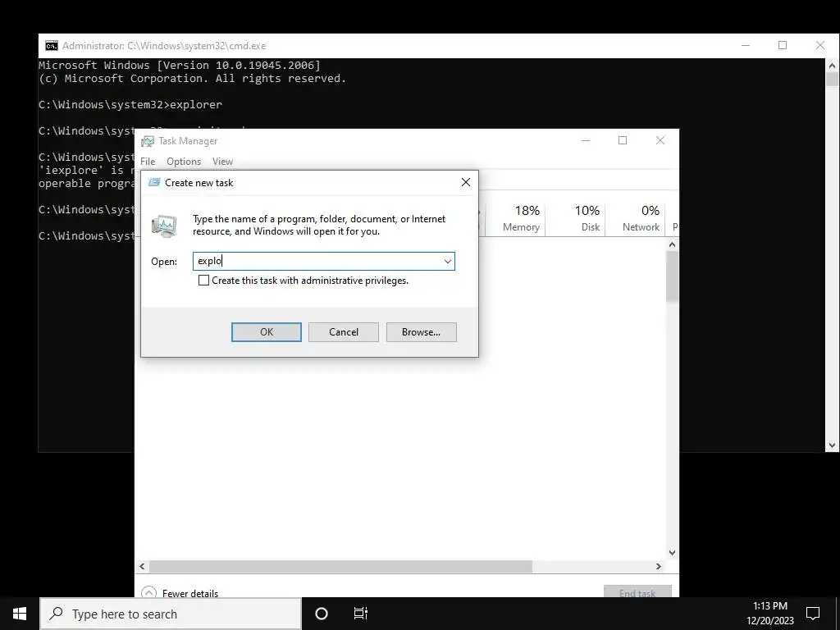The height and width of the screenshot is (630, 840).
Task: Sort by the Network column in Task Manager
Action: (x=636, y=218)
